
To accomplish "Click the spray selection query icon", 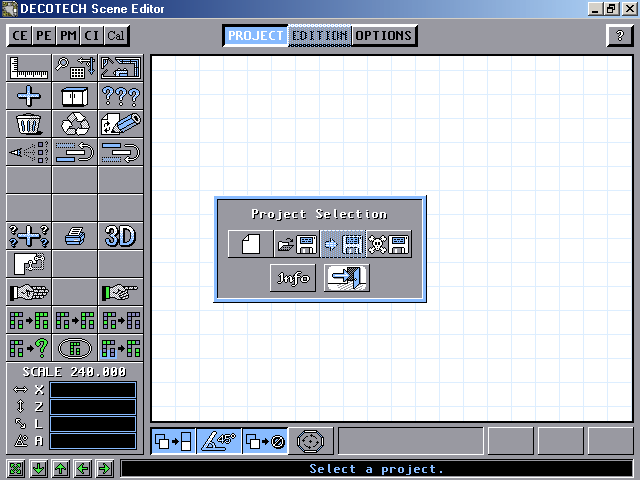I will point(29,152).
